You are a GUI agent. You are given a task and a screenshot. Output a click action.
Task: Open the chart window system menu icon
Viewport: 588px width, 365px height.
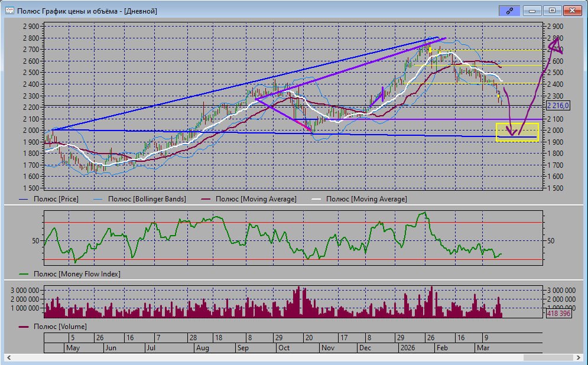(x=9, y=11)
